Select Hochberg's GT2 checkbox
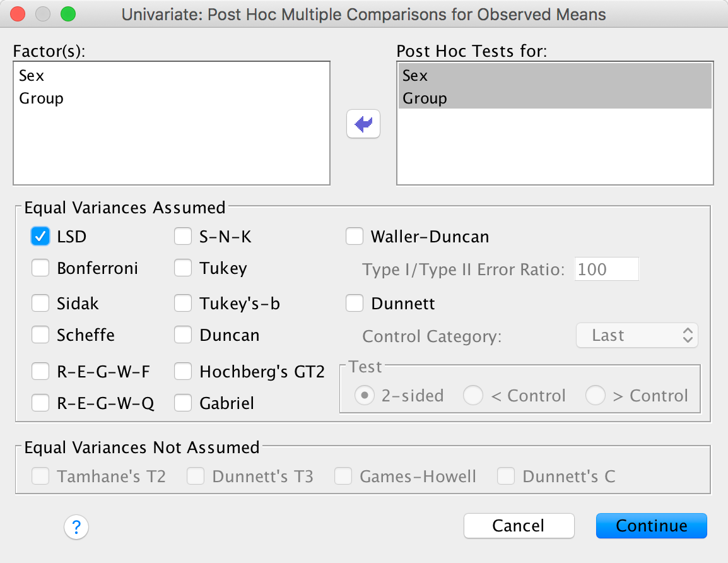The image size is (728, 563). [x=184, y=372]
